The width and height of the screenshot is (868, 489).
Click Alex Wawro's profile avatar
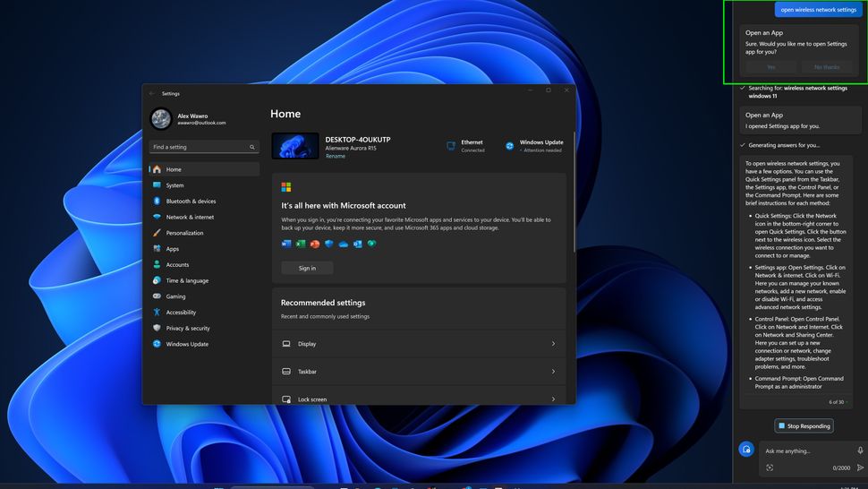tap(161, 118)
